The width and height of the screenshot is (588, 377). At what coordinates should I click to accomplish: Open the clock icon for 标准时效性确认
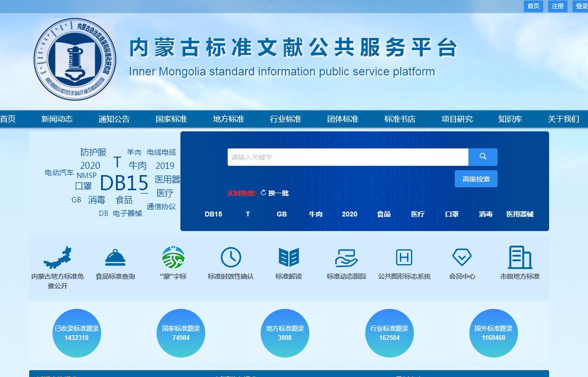click(x=231, y=257)
